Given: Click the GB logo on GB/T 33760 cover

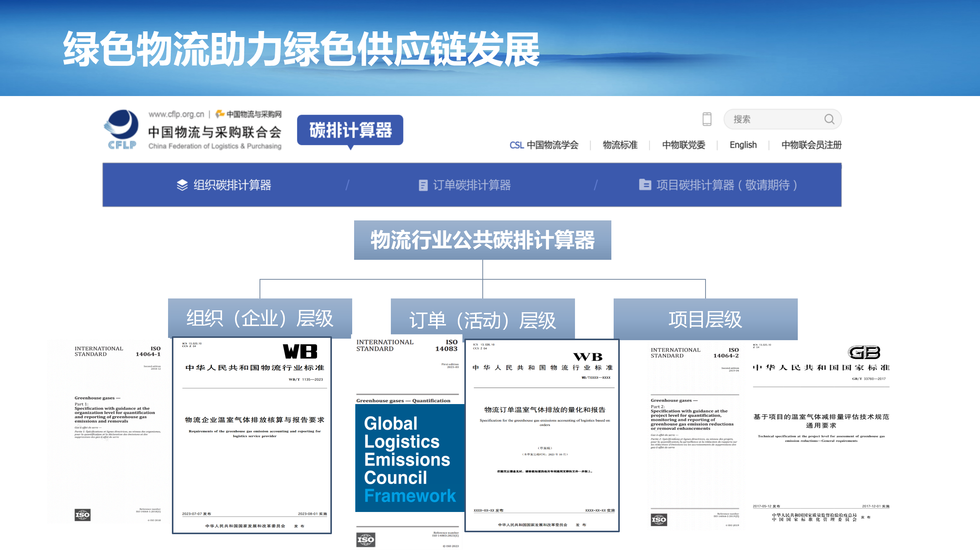Looking at the screenshot, I should pos(864,352).
